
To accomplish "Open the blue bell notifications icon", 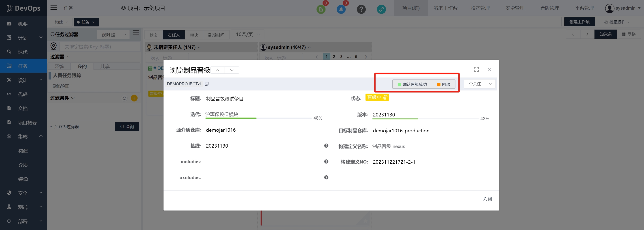I will (341, 9).
